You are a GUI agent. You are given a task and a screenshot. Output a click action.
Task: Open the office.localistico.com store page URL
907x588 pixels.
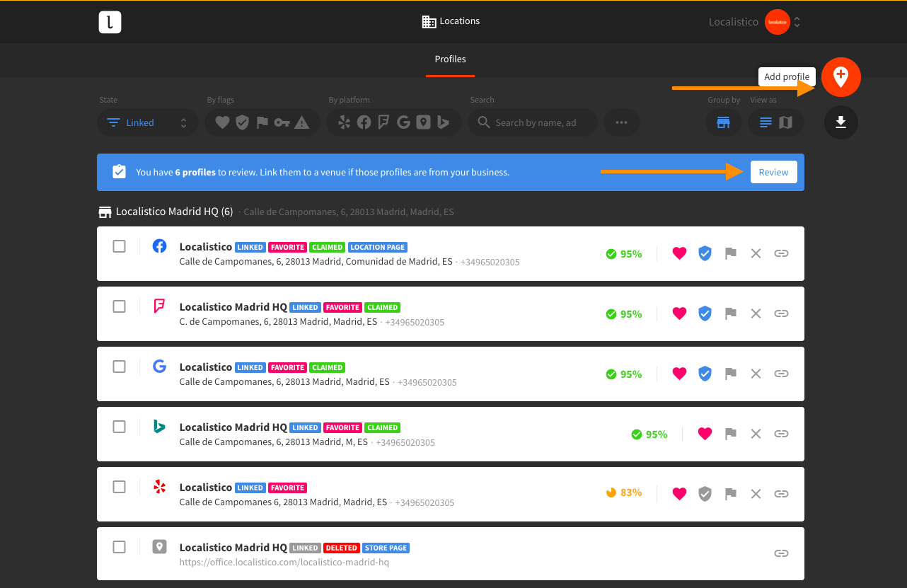click(x=284, y=563)
